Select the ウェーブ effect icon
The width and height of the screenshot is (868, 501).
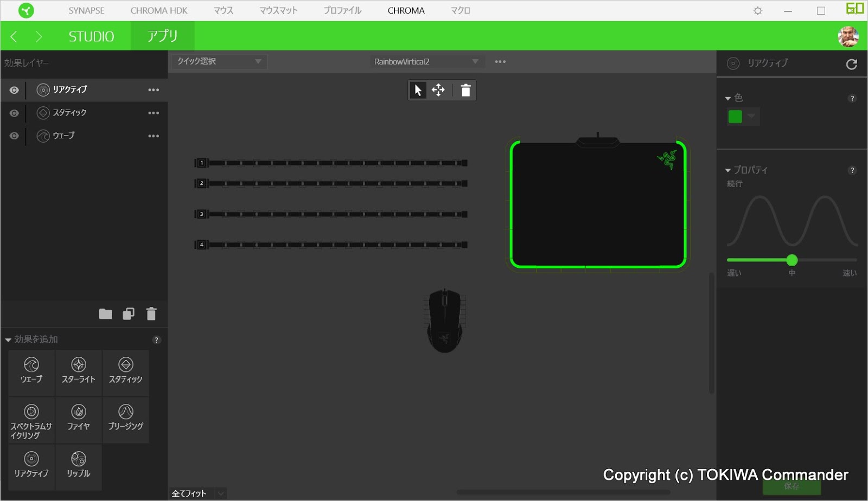click(x=31, y=372)
